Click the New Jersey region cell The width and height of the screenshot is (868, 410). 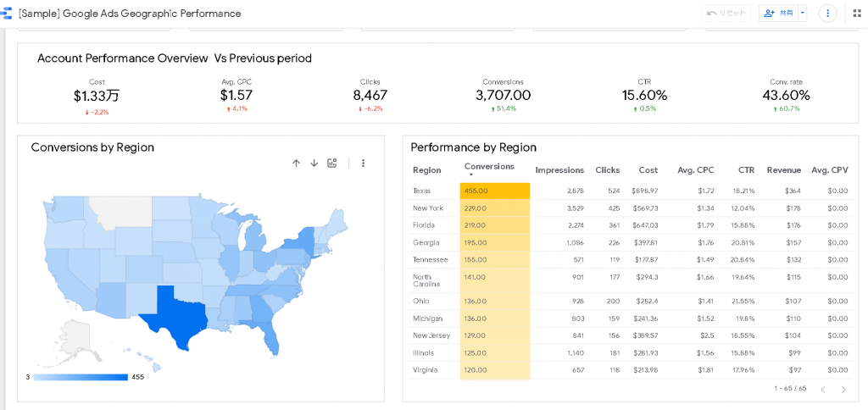click(431, 335)
